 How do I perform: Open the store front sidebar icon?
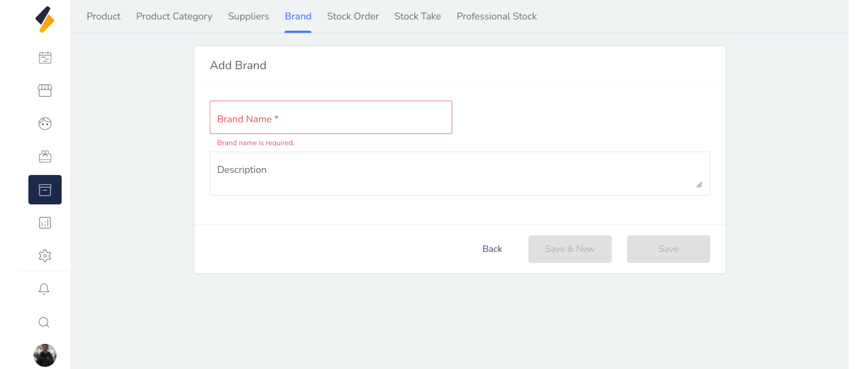coord(45,90)
